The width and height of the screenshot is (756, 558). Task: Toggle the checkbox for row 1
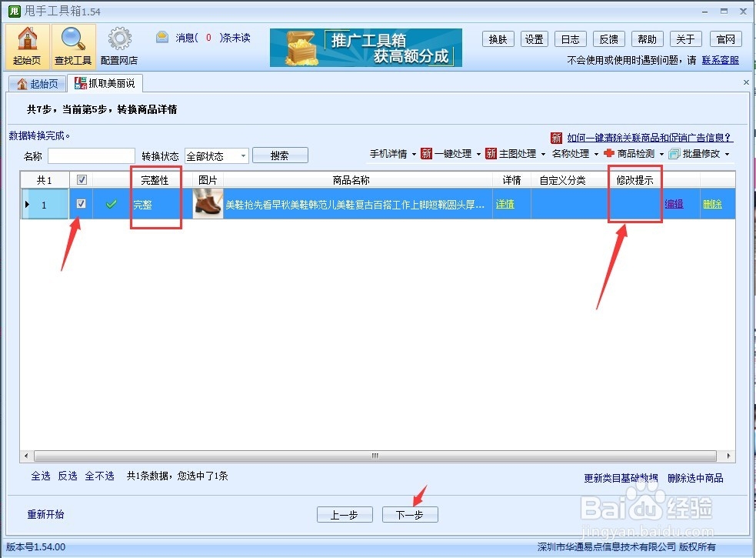click(x=81, y=203)
